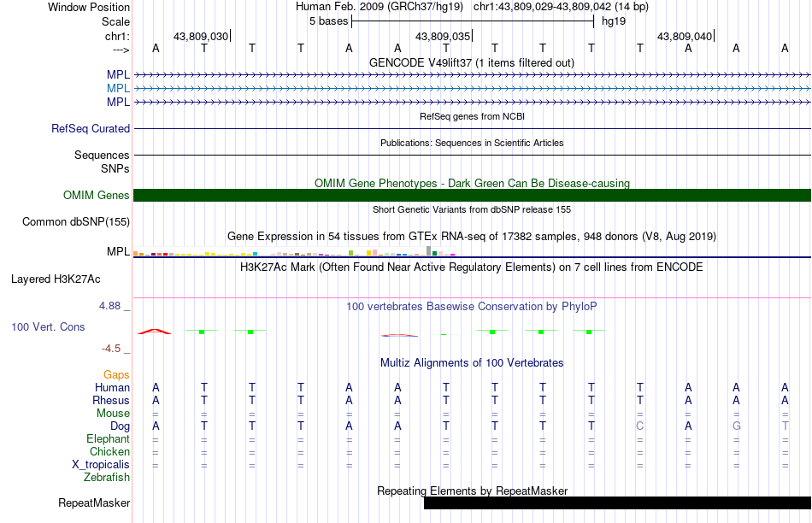Click the SNPs subtrack label
Image resolution: width=812 pixels, height=523 pixels.
point(115,169)
